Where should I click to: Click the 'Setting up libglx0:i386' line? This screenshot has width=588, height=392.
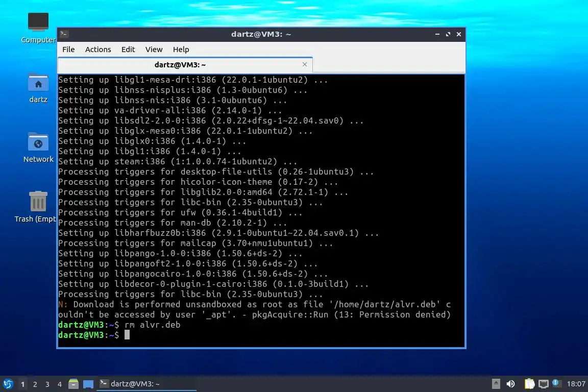[152, 141]
